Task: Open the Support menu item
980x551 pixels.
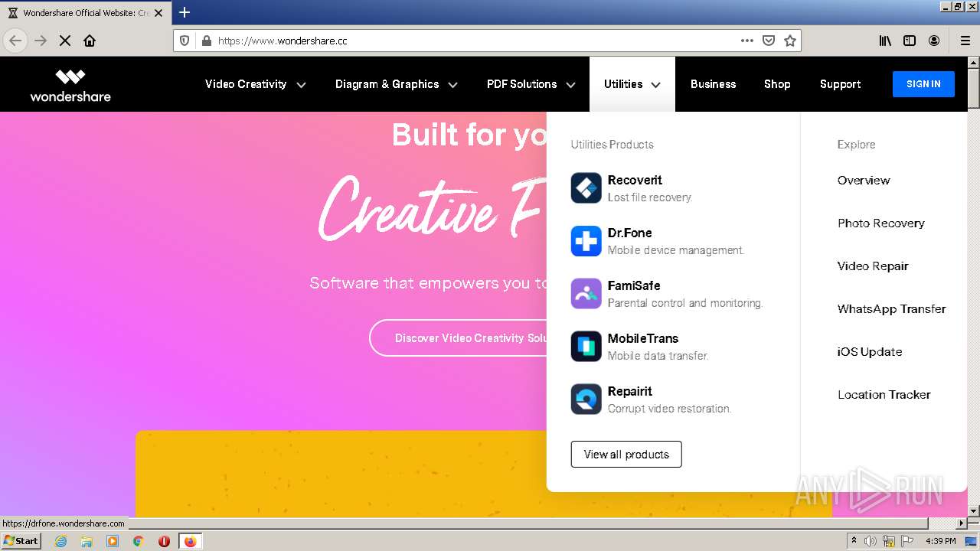Action: [840, 84]
